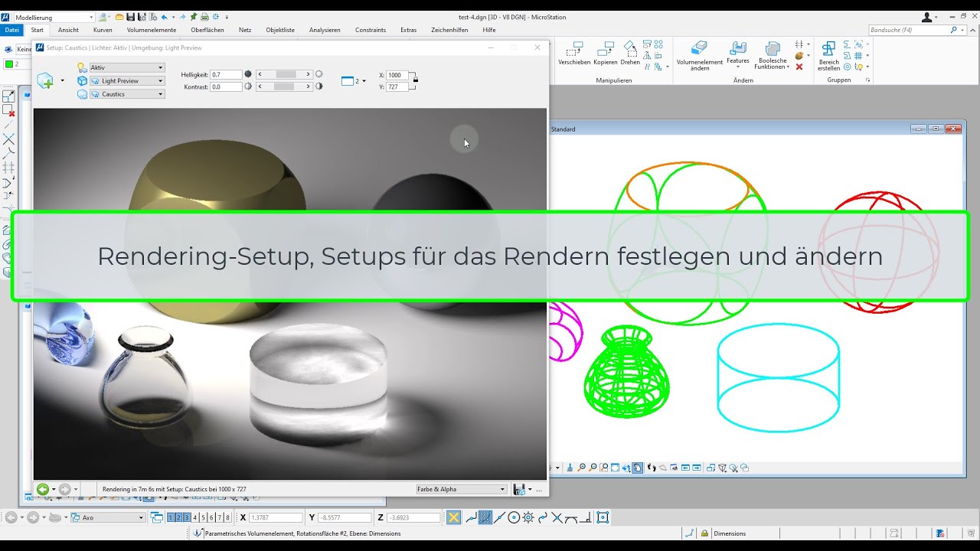Screen dimensions: 980x551
Task: Select the intersection snap mode icon
Action: 557,518
